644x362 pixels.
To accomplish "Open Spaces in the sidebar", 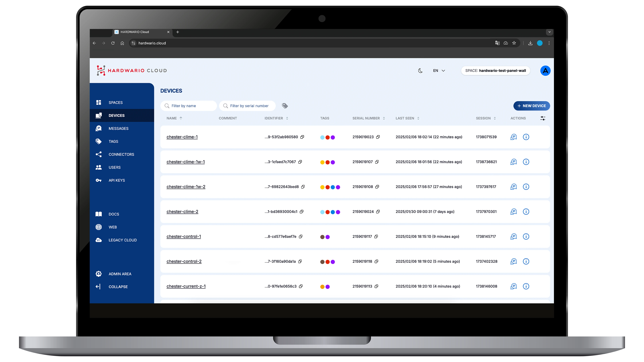I will coord(122,102).
